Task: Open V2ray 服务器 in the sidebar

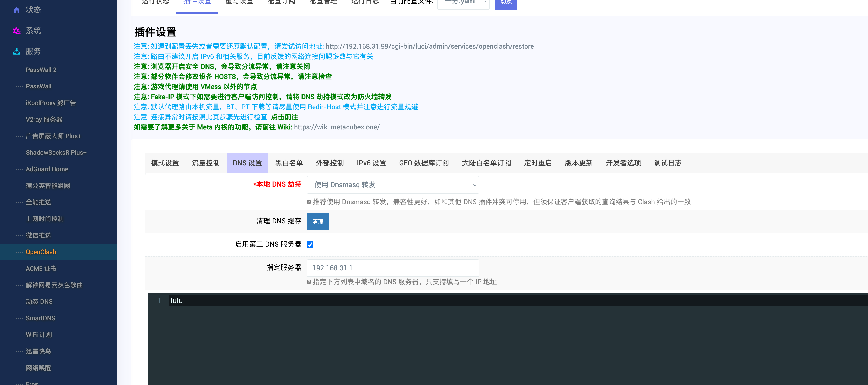Action: [x=44, y=119]
